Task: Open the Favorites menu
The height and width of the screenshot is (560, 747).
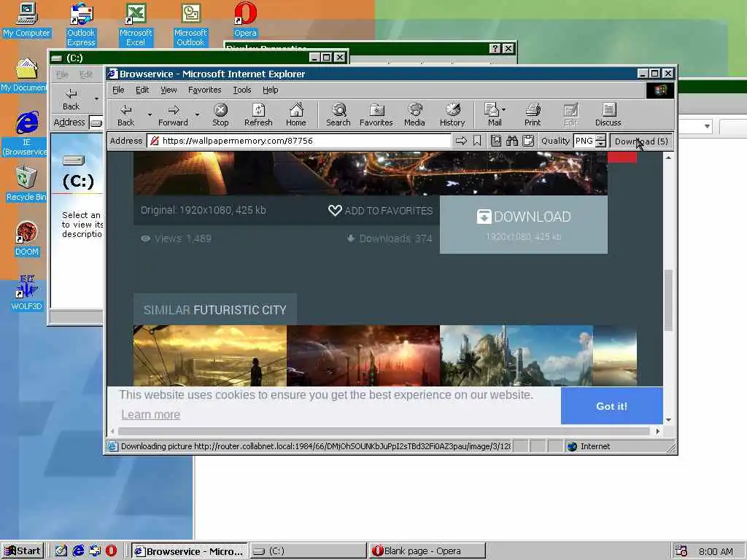Action: pos(204,90)
